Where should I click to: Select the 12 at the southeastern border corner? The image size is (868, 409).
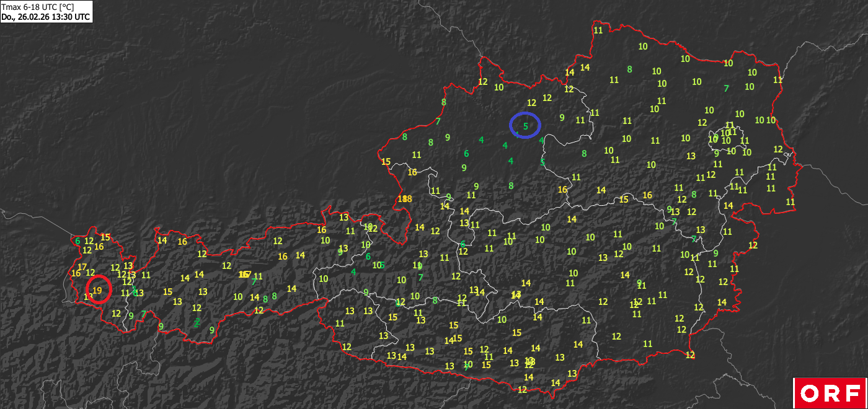click(x=690, y=355)
